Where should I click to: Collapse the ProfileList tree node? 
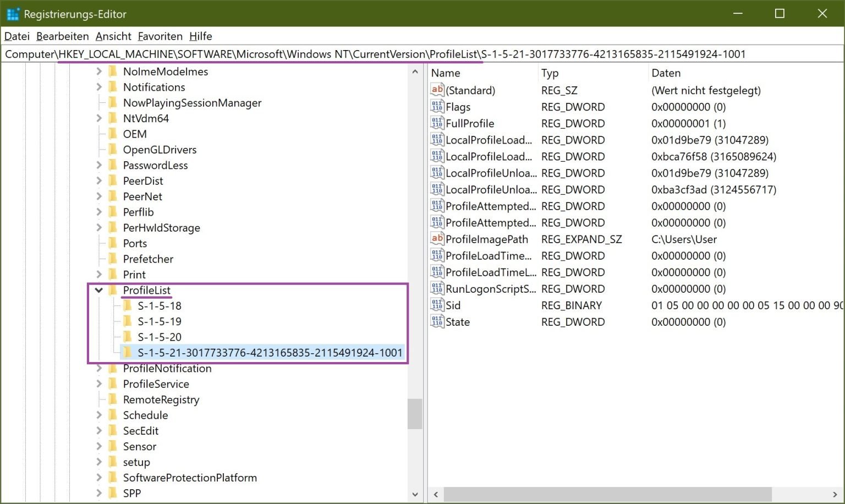99,290
